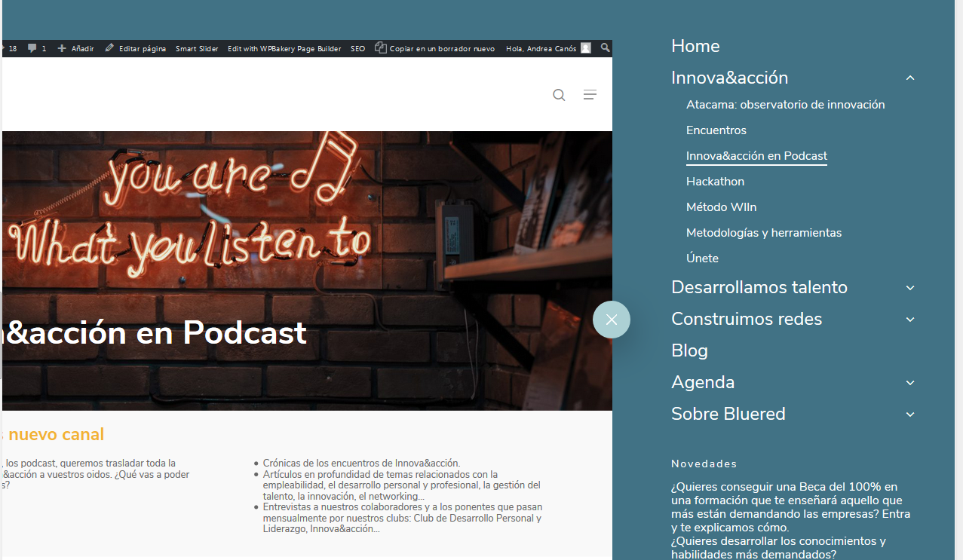Image resolution: width=963 pixels, height=560 pixels.
Task: Open the Hackathon page link
Action: [715, 181]
